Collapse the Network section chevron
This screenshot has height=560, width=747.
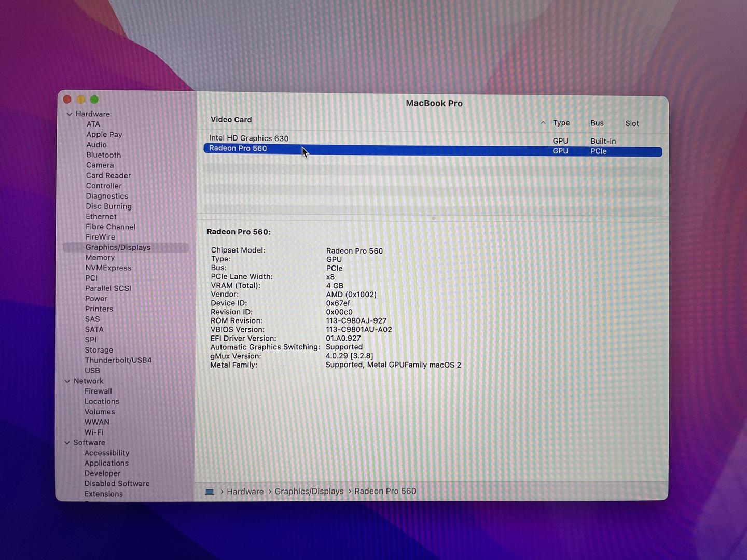pos(67,381)
